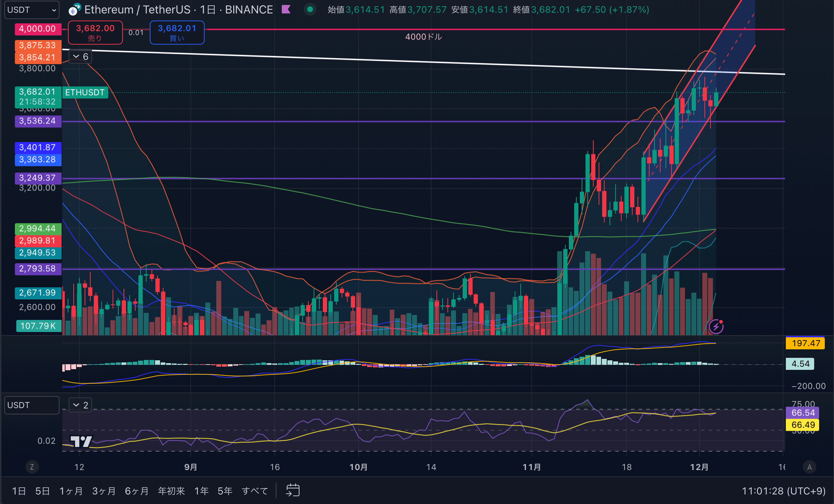Click the 4.54 histogram value label
Screen dimensions: 834x504
pos(800,364)
